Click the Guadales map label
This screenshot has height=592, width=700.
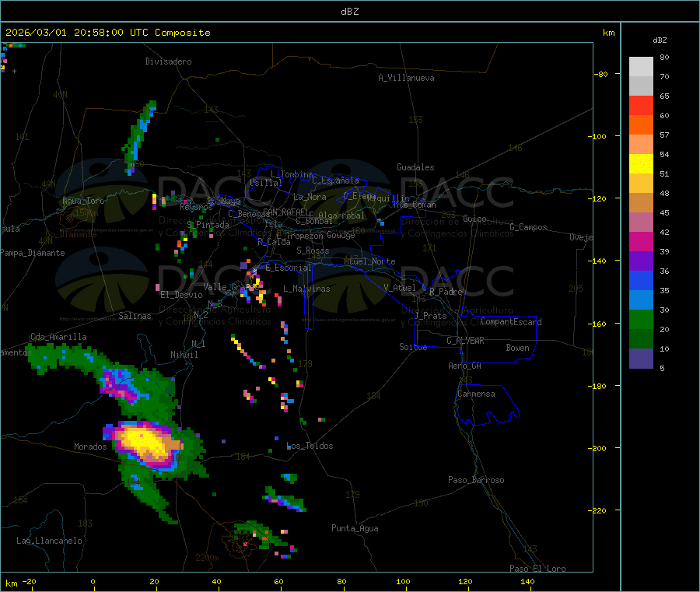click(415, 167)
